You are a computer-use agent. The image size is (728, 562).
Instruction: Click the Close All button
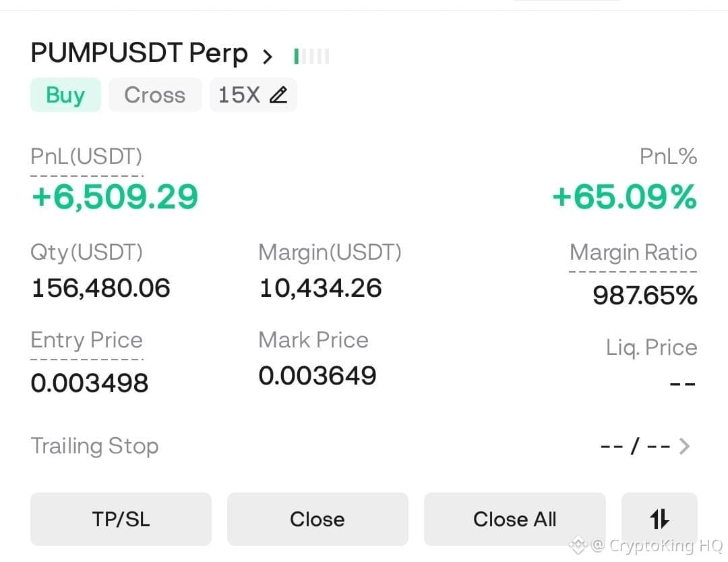click(514, 519)
